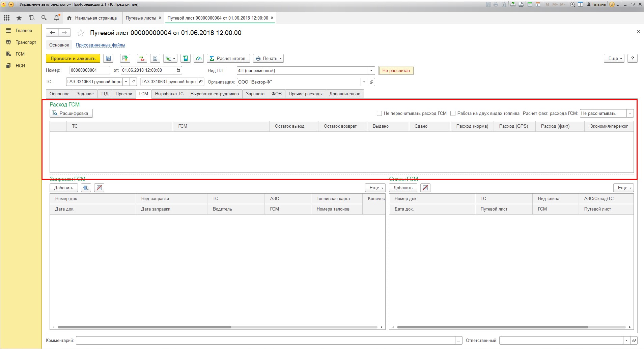
Task: Click into the 'Комментарий' input field
Action: click(265, 341)
